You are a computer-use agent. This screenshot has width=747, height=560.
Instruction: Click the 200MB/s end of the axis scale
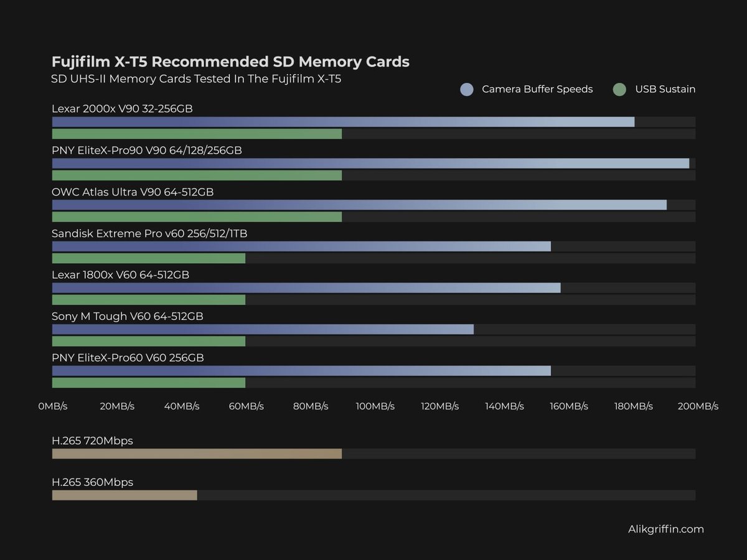(x=698, y=406)
